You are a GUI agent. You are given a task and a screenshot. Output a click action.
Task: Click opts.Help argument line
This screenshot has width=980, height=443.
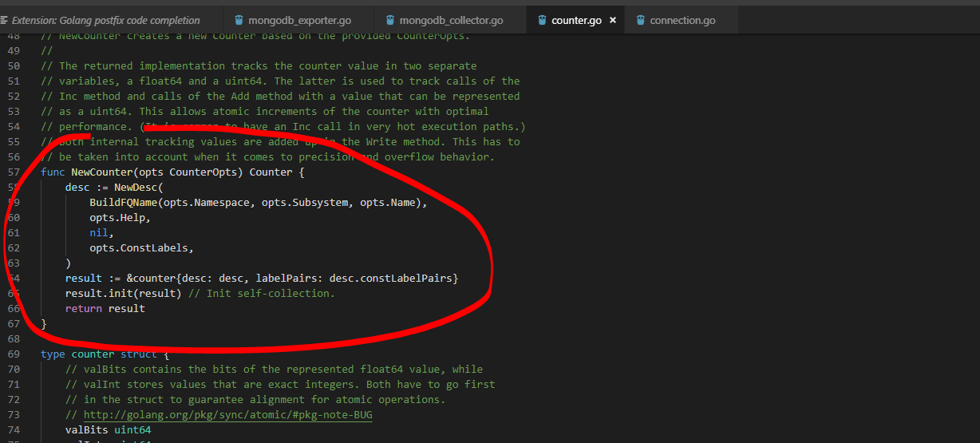coord(120,217)
